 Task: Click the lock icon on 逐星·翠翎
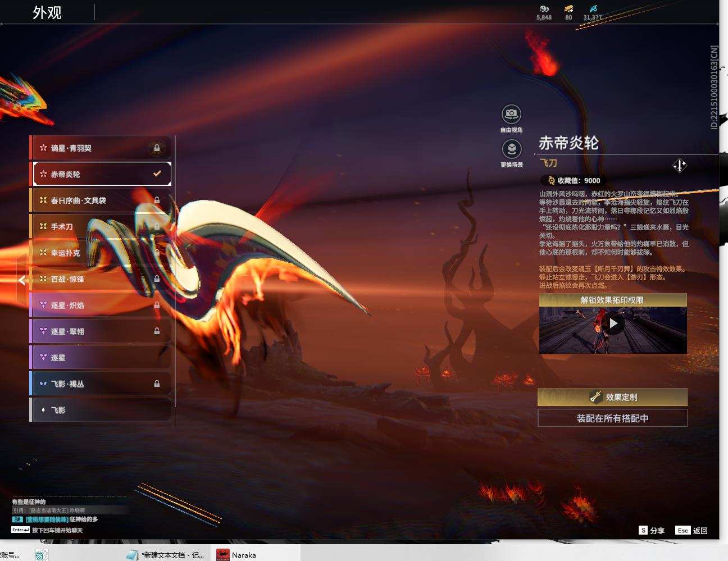157,331
